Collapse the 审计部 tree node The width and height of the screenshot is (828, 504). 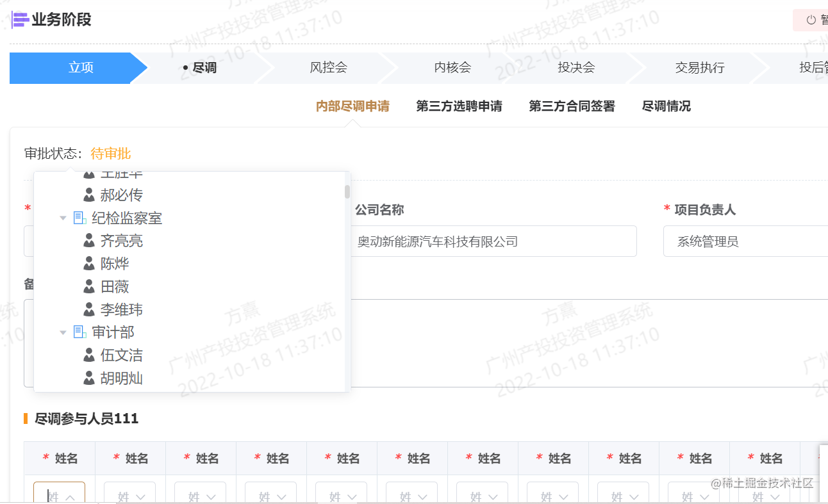[63, 332]
